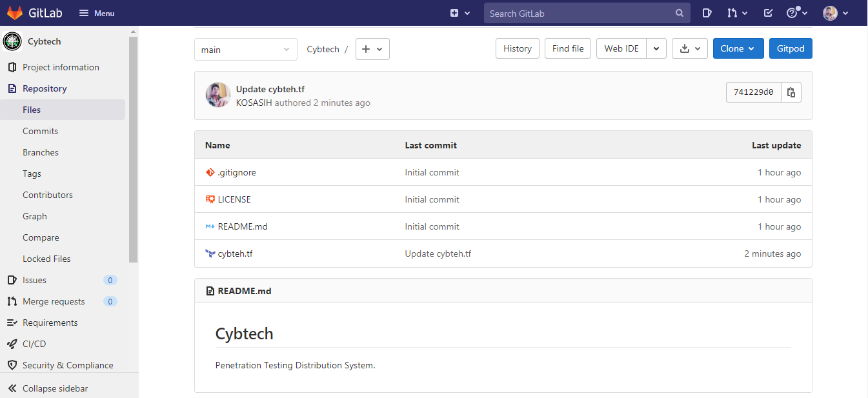Viewport: 868px width, 398px height.
Task: Click the LICENSE file icon
Action: point(210,199)
